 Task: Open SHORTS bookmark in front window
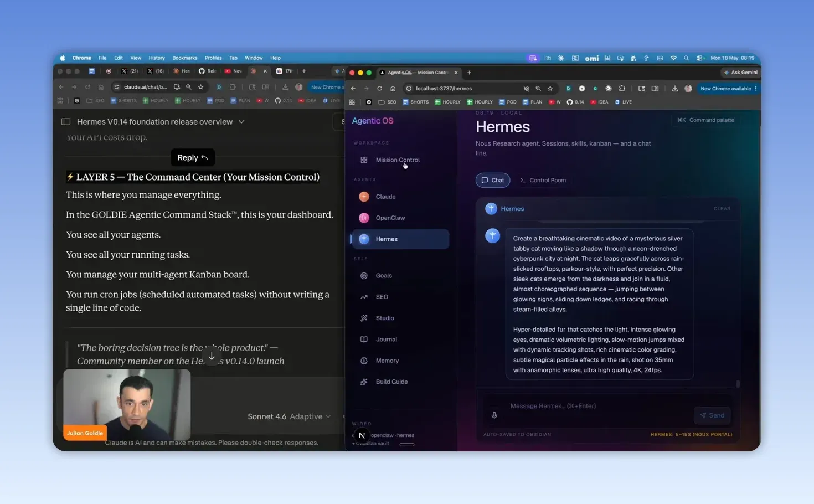click(416, 102)
